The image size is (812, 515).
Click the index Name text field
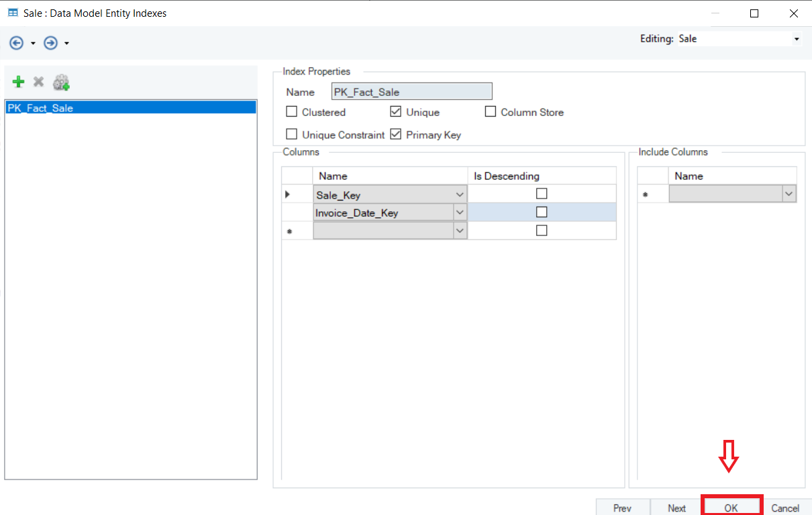(x=412, y=92)
